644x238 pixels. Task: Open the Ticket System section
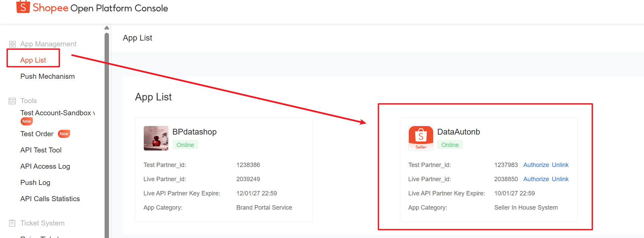click(42, 223)
